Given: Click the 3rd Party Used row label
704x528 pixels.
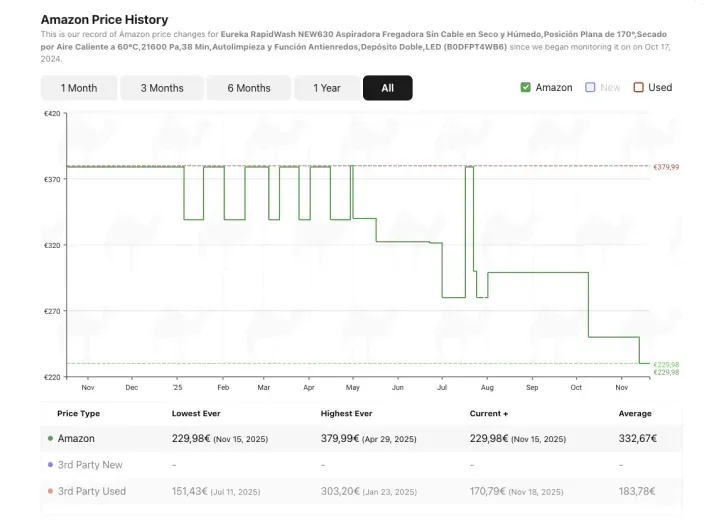Looking at the screenshot, I should click(x=92, y=491).
